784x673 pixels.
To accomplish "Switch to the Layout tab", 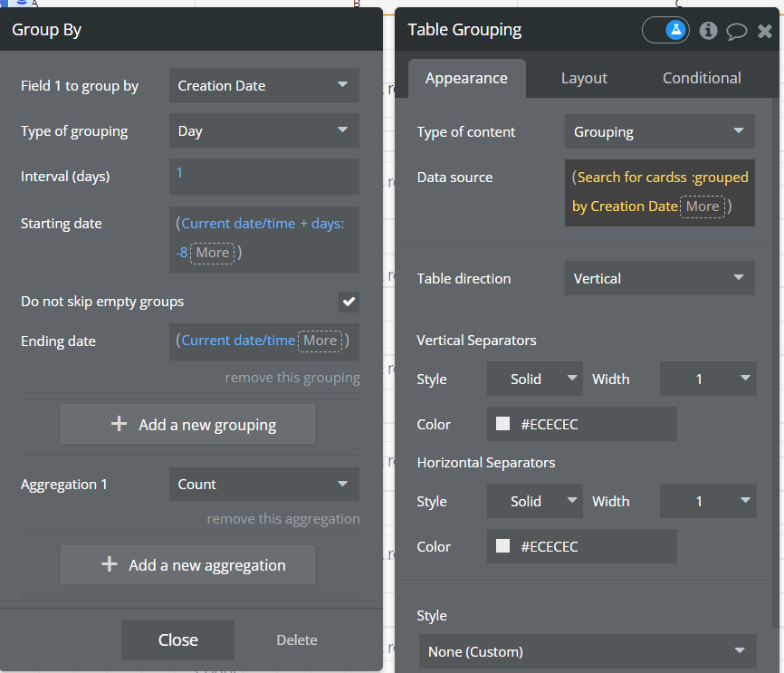I will [584, 78].
